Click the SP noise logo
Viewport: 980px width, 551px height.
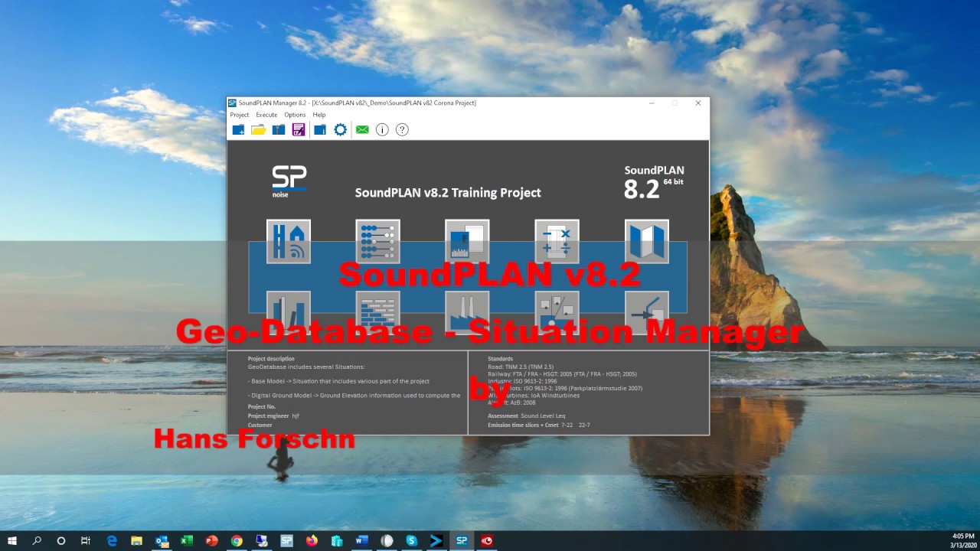coord(289,181)
